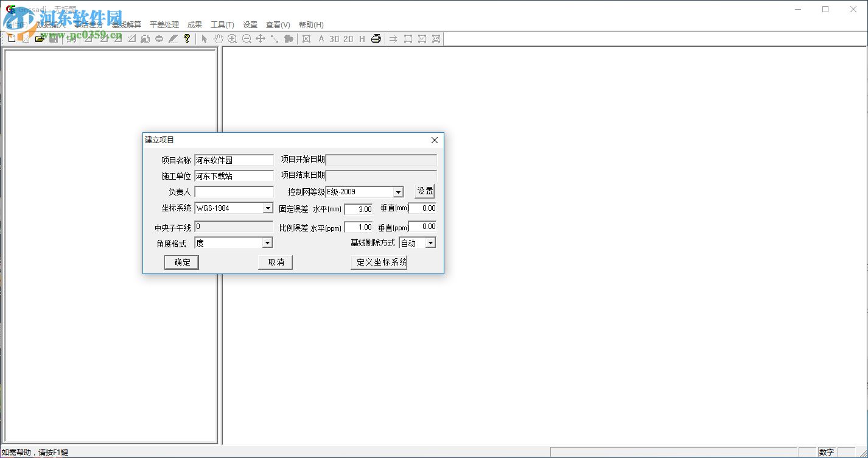
Task: Open the 工具(T) menu
Action: point(222,25)
